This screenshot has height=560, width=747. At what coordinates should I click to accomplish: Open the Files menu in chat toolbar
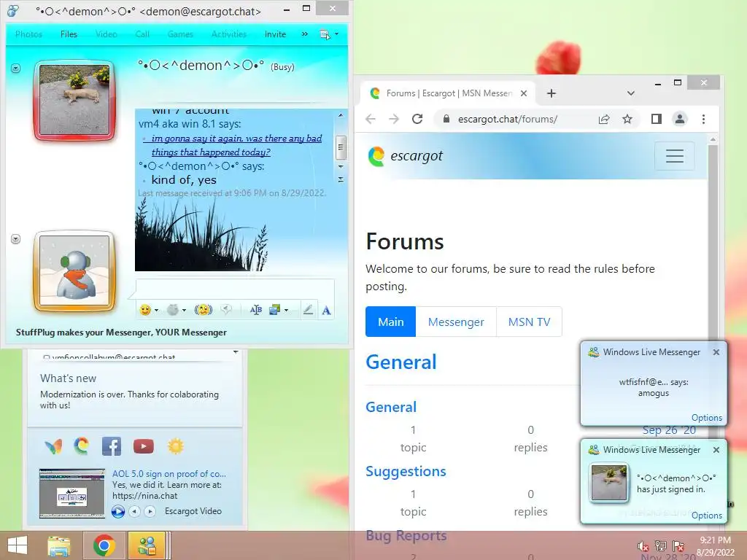[x=69, y=34]
